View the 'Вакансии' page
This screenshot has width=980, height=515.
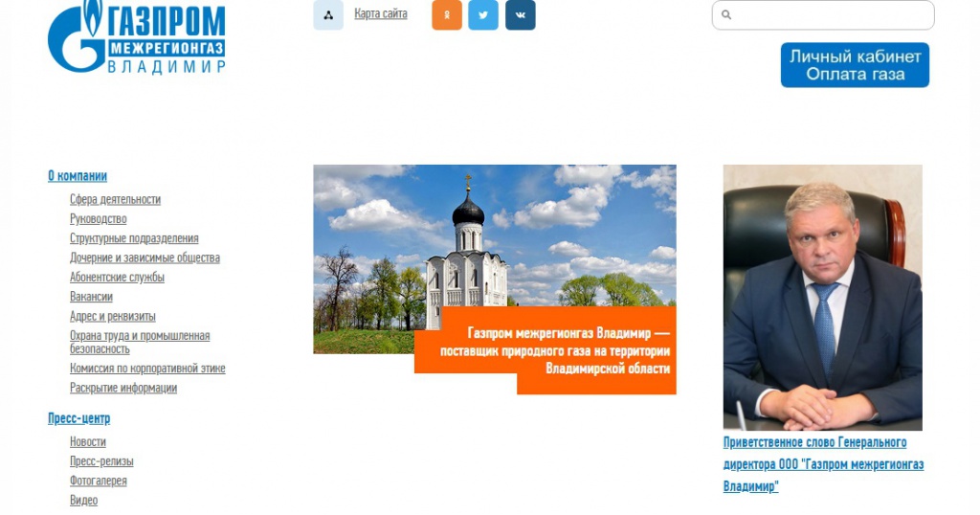[x=91, y=296]
